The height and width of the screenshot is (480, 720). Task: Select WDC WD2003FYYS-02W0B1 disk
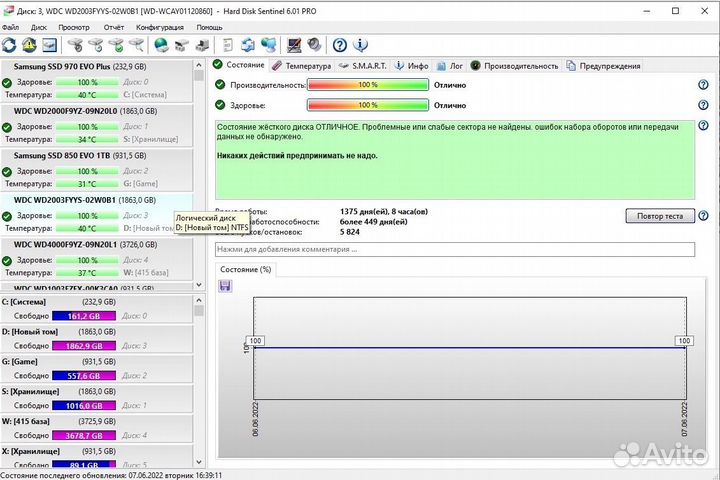(96, 214)
